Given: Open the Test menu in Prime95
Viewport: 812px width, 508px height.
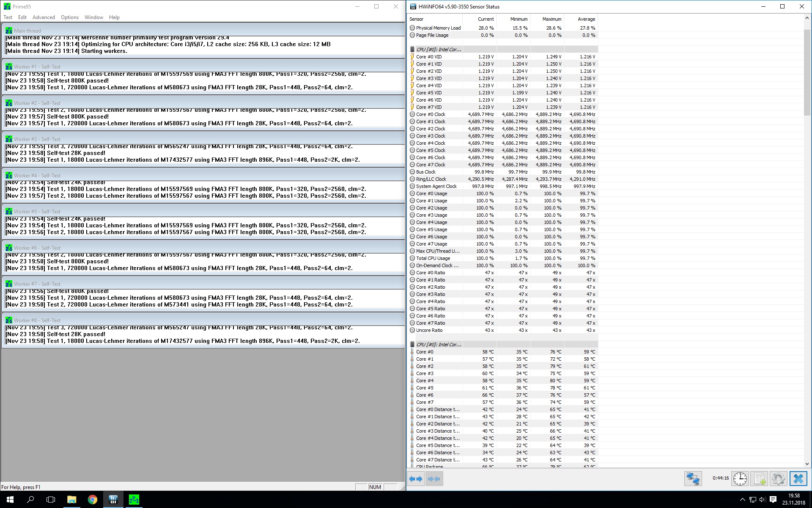Looking at the screenshot, I should 8,17.
